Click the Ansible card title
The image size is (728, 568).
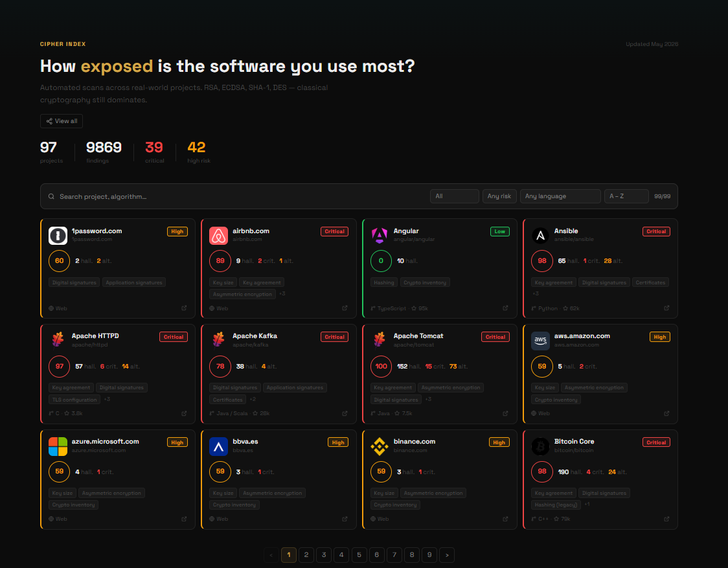coord(566,231)
